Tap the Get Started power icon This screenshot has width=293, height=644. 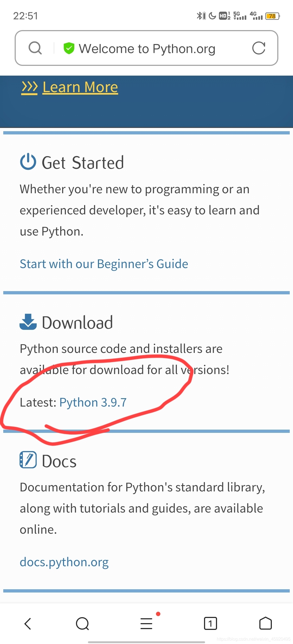28,162
